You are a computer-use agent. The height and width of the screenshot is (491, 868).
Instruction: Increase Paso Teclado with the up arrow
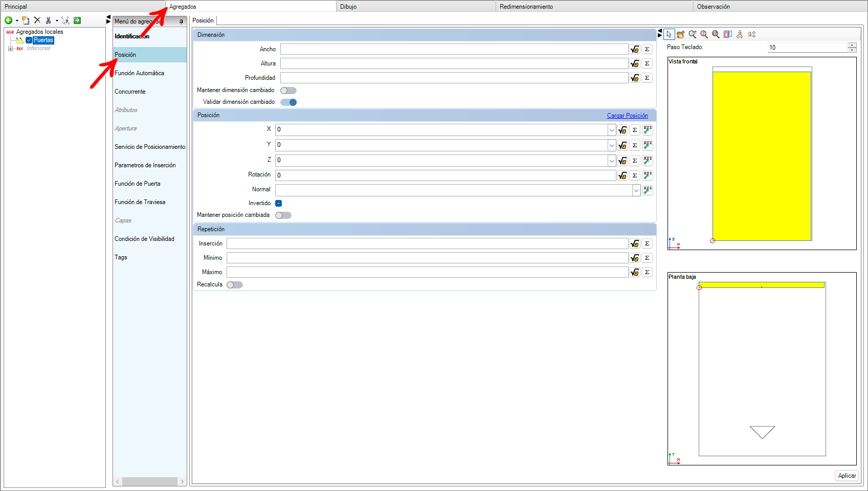[x=852, y=45]
